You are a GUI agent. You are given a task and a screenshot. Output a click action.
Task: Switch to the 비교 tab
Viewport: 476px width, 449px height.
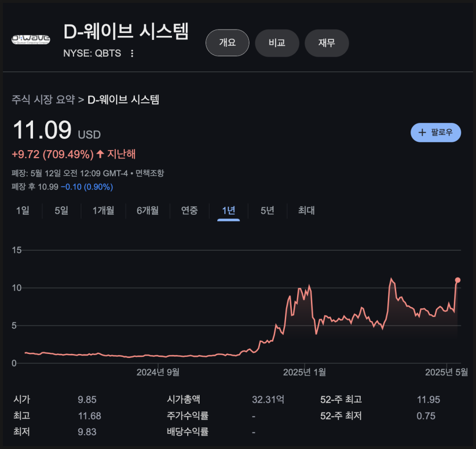click(x=277, y=43)
